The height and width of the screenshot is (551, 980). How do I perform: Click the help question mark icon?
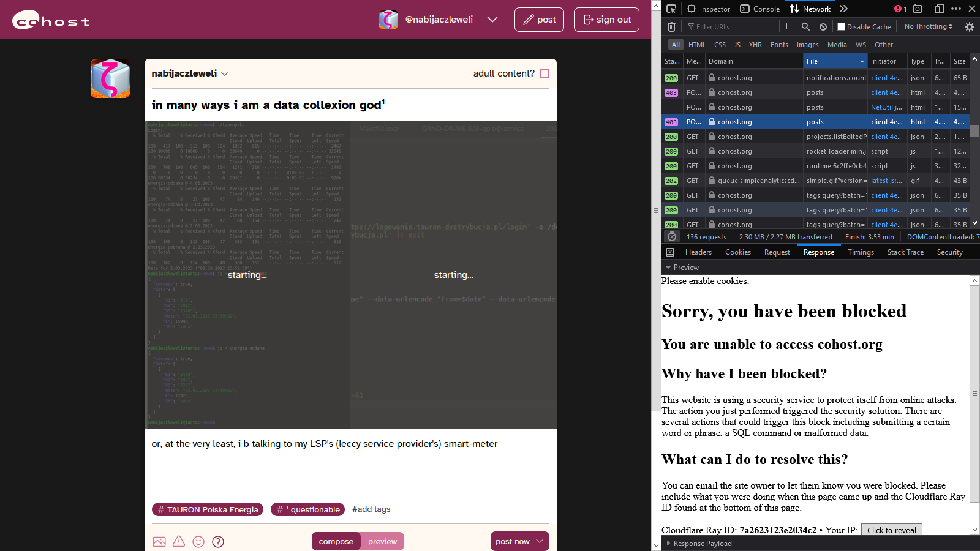(x=218, y=541)
